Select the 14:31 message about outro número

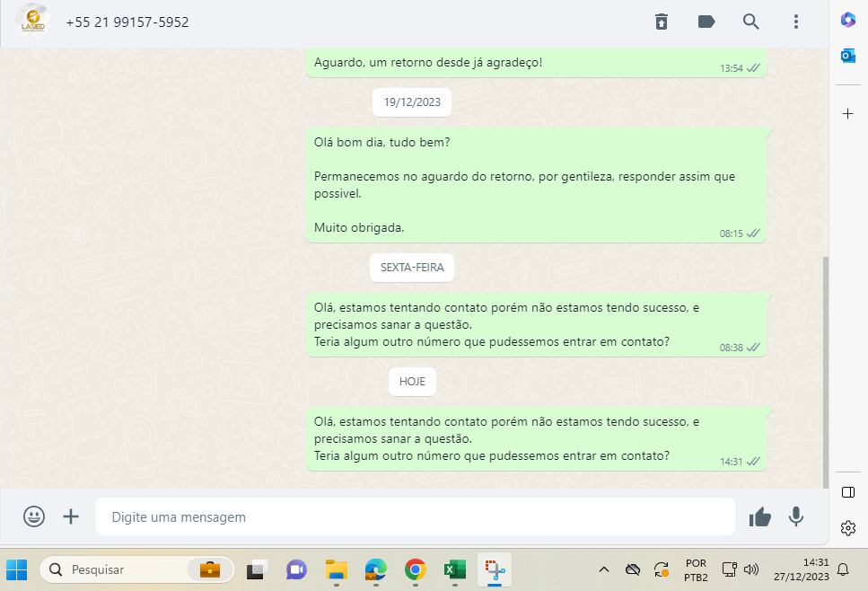pyautogui.click(x=536, y=438)
